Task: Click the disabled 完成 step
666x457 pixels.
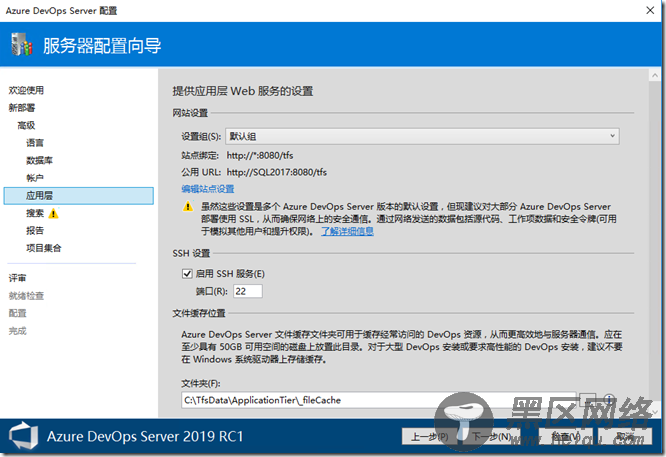Action: point(17,331)
